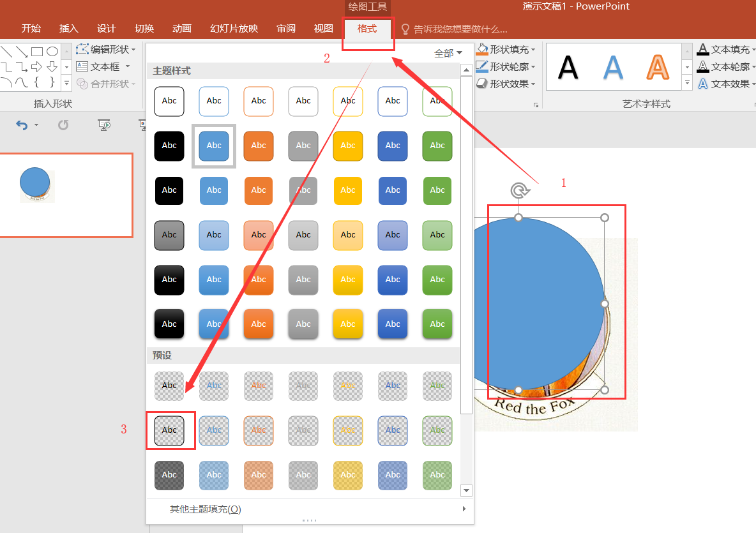The image size is (756, 533).
Task: Apply orange outline WordArt style A
Action: click(657, 67)
